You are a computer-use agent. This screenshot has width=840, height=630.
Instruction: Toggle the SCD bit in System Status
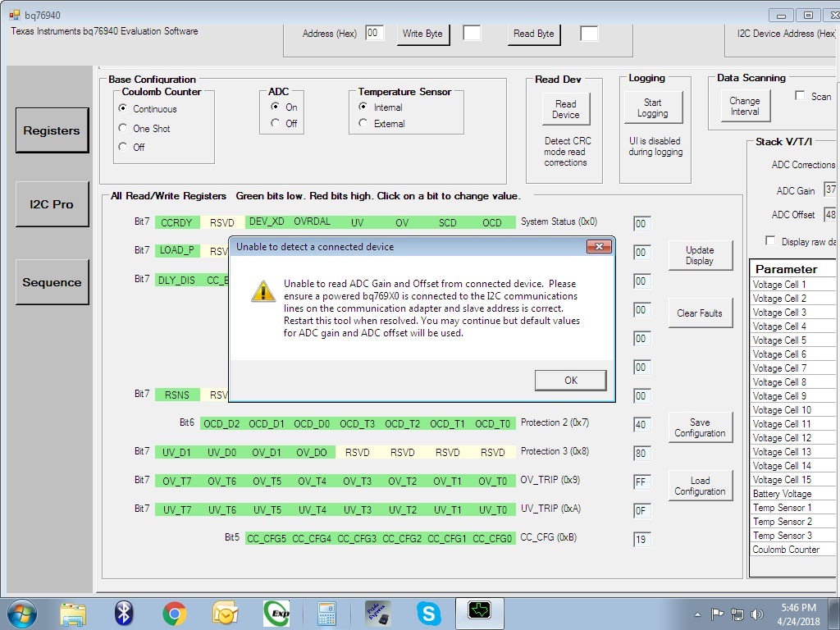(x=447, y=222)
